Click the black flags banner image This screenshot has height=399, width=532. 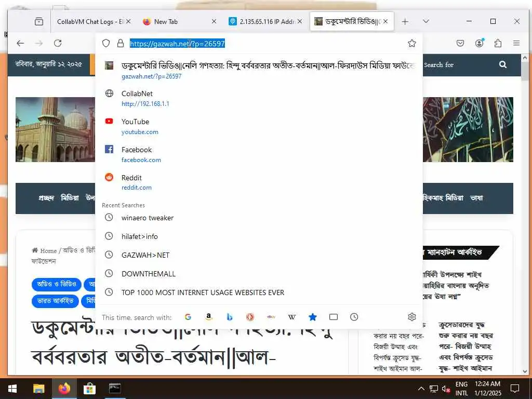(x=468, y=129)
